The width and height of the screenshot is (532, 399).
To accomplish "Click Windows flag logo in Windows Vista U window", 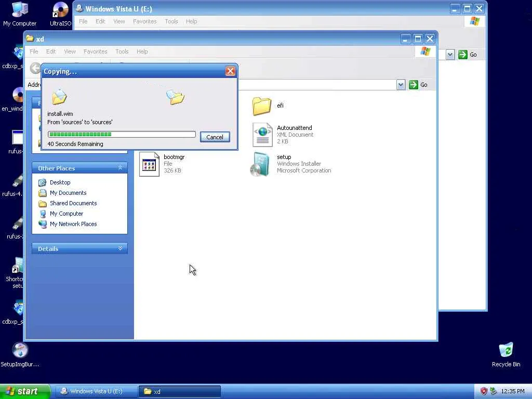I will (475, 21).
